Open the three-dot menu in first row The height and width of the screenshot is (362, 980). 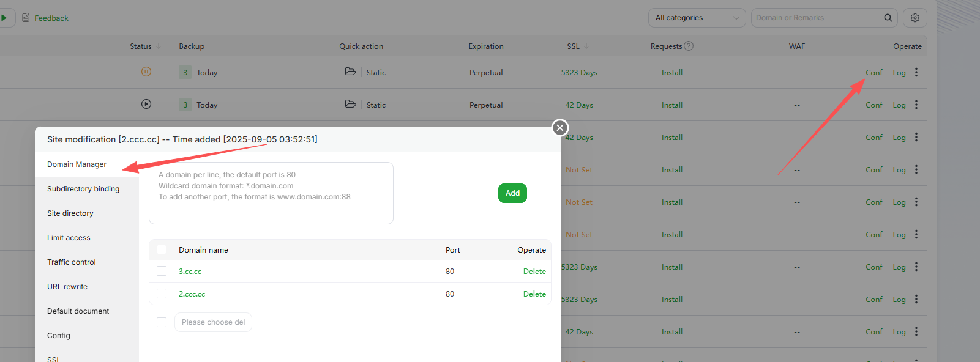click(916, 72)
